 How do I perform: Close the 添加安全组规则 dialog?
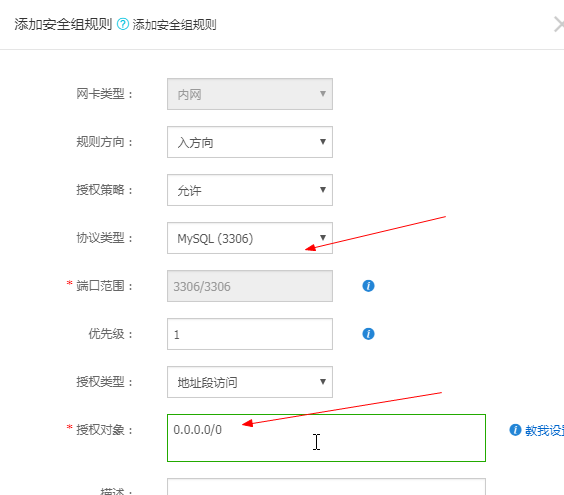tap(559, 25)
